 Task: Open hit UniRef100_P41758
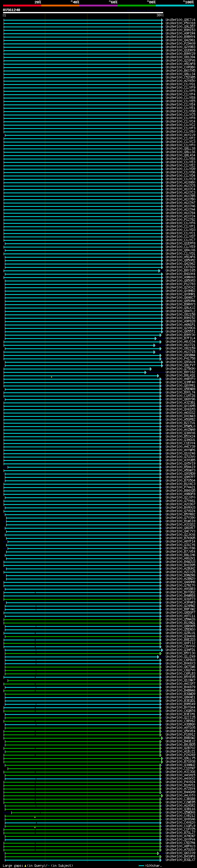coord(180,358)
